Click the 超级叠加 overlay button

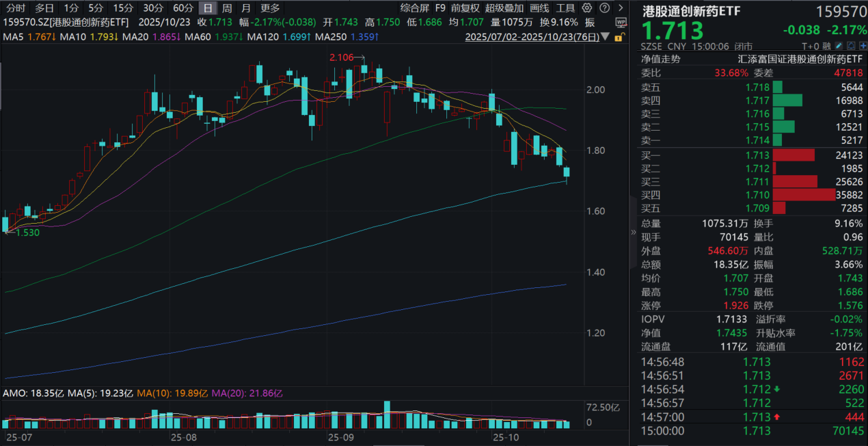pyautogui.click(x=504, y=8)
